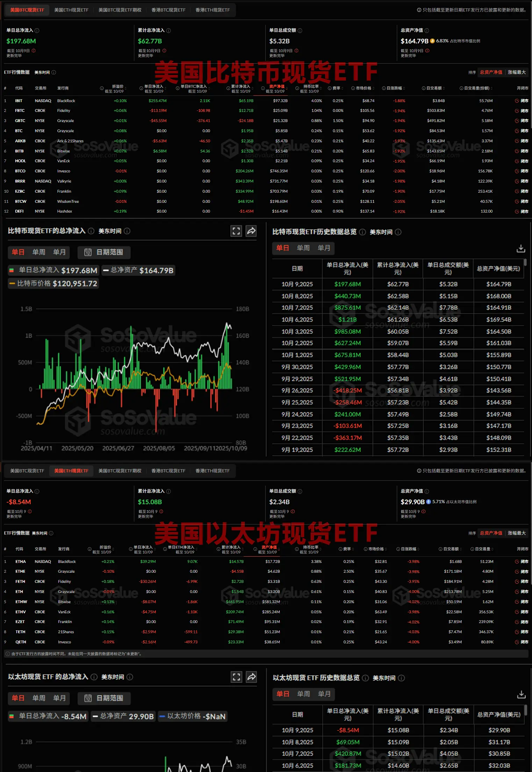Switch Bitcoin history table to 单周
Screen dimensions: 532x772
(303, 248)
